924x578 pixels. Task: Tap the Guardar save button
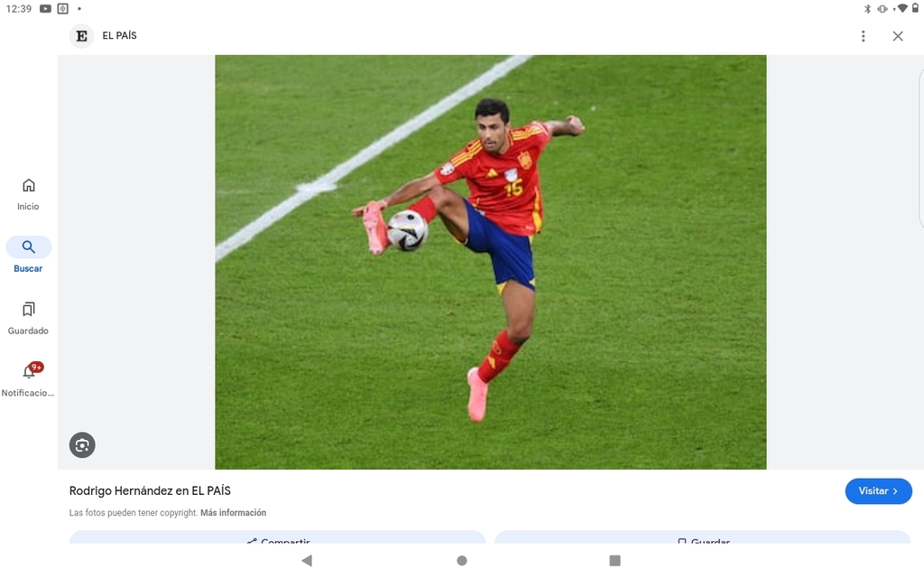click(702, 537)
